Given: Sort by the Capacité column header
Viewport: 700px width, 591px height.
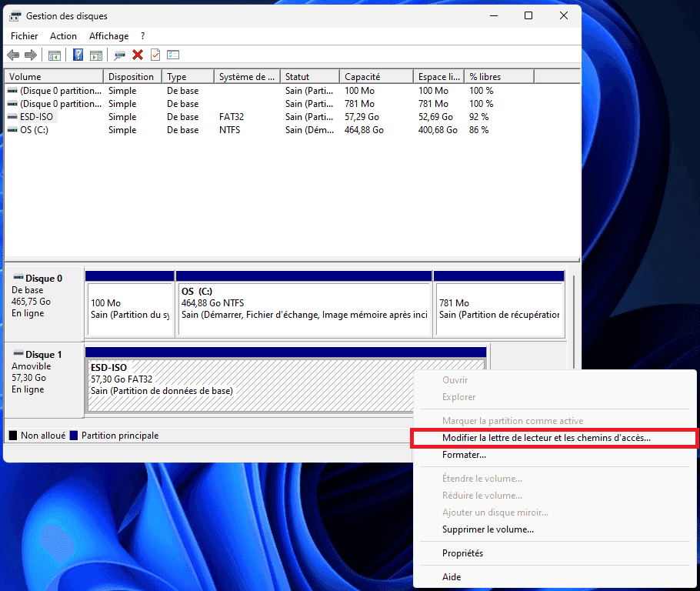Looking at the screenshot, I should click(x=376, y=77).
